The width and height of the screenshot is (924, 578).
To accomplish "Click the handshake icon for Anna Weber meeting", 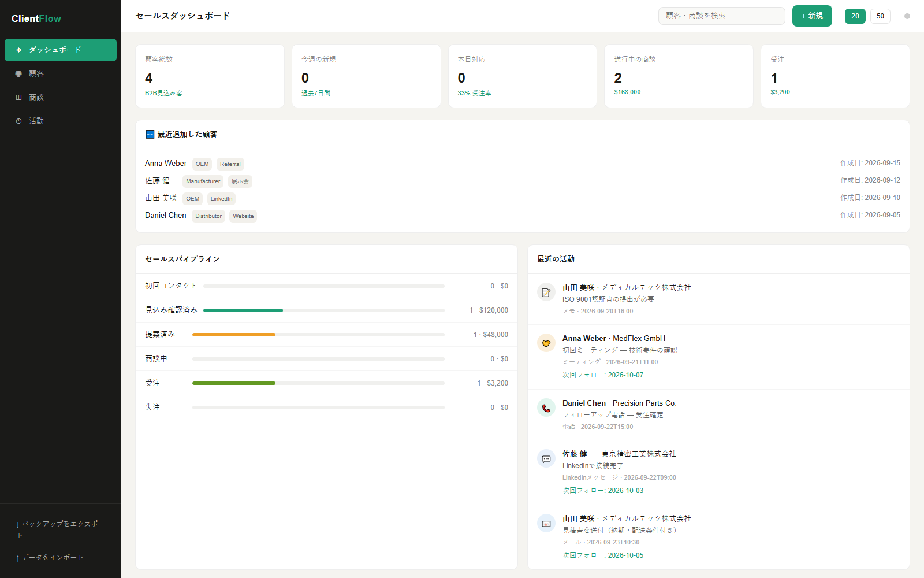I will 546,343.
